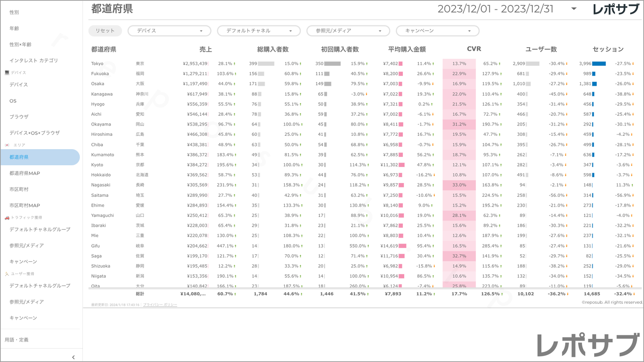
Task: Open デバイス×OS×ブラウザ sidebar item
Action: tap(35, 133)
